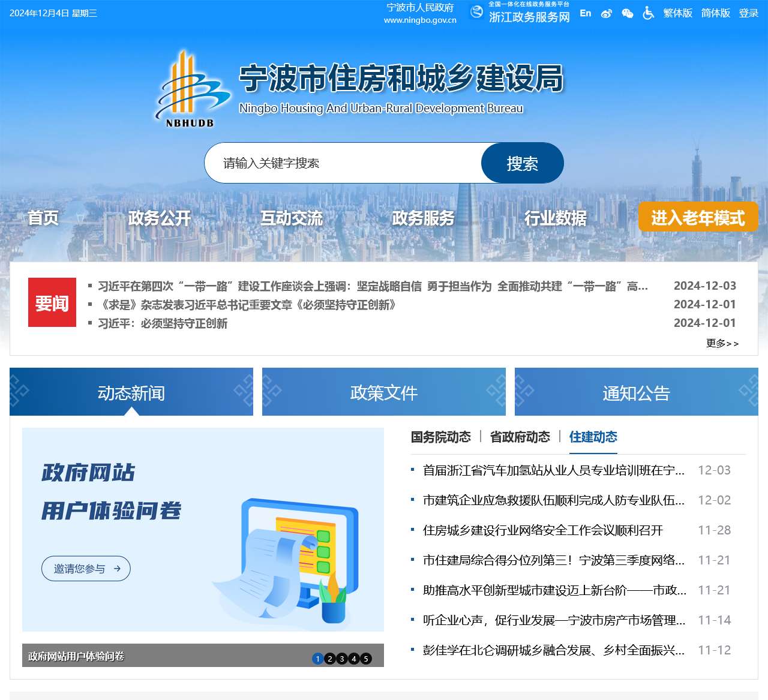This screenshot has height=700, width=768.
Task: Click the keyword search input field
Action: [343, 163]
